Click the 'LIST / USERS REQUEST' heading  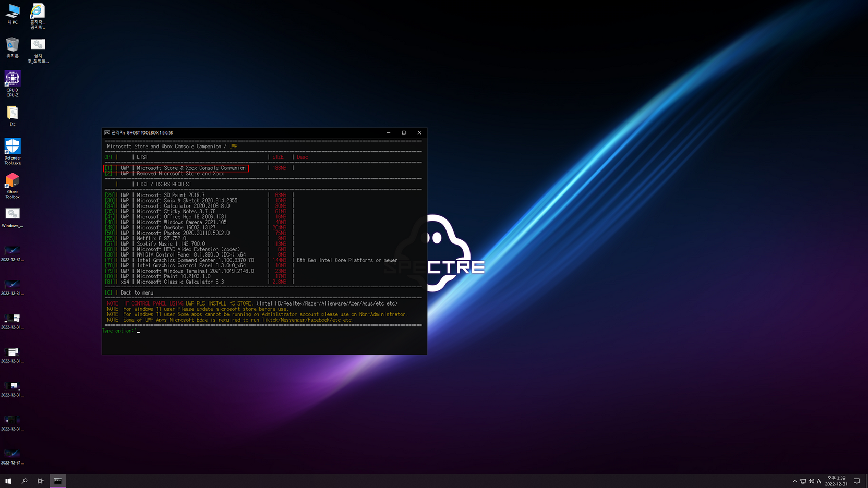164,185
